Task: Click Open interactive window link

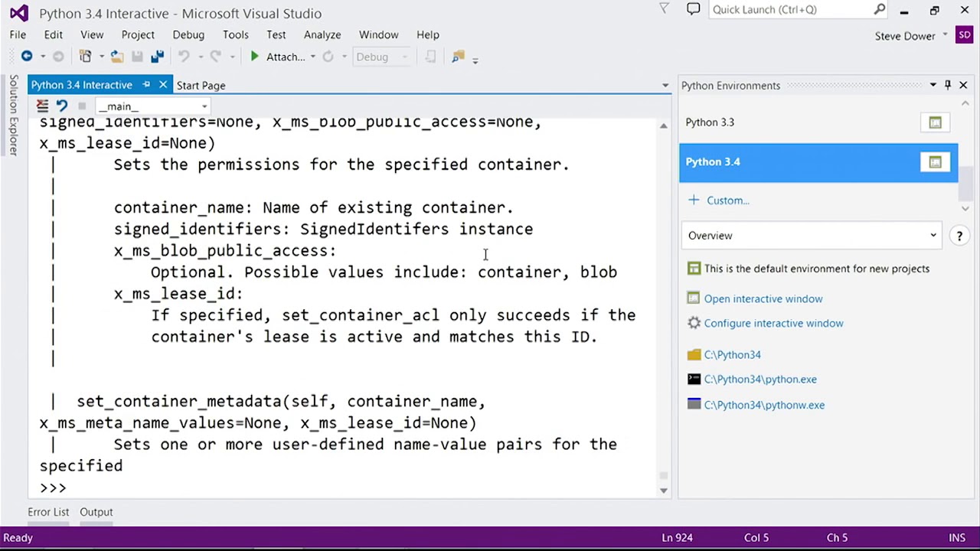Action: coord(763,298)
